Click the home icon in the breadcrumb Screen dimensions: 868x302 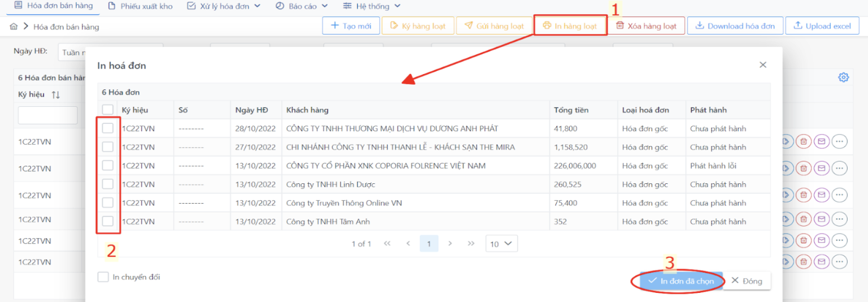(14, 27)
